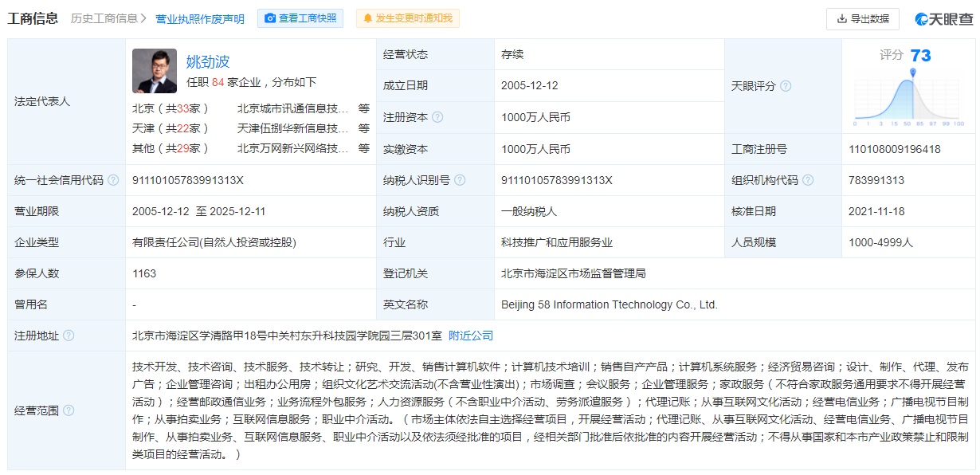The height and width of the screenshot is (475, 980).
Task: Click help icon next to 经营范围
Action: point(69,410)
